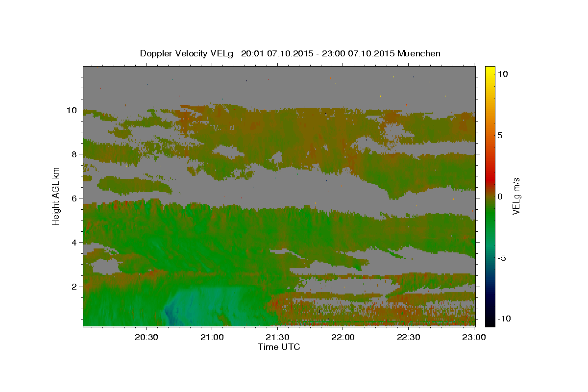The height and width of the screenshot is (392, 588).
Task: Click the x-axis label 'Time UTC'
Action: [x=279, y=347]
